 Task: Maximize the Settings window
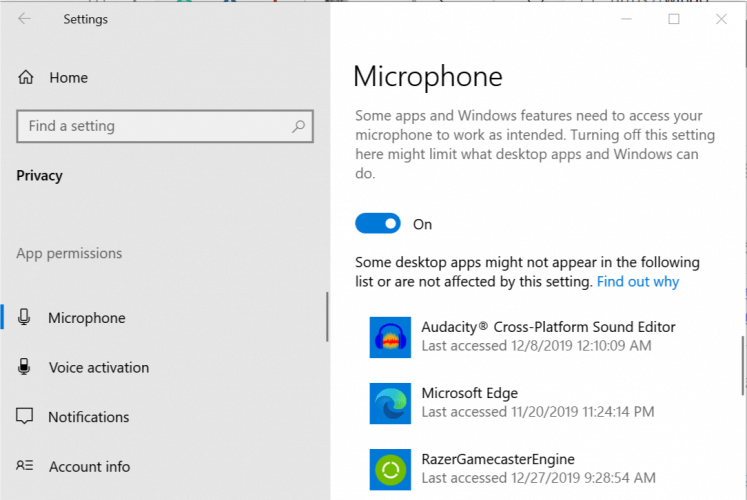[674, 19]
